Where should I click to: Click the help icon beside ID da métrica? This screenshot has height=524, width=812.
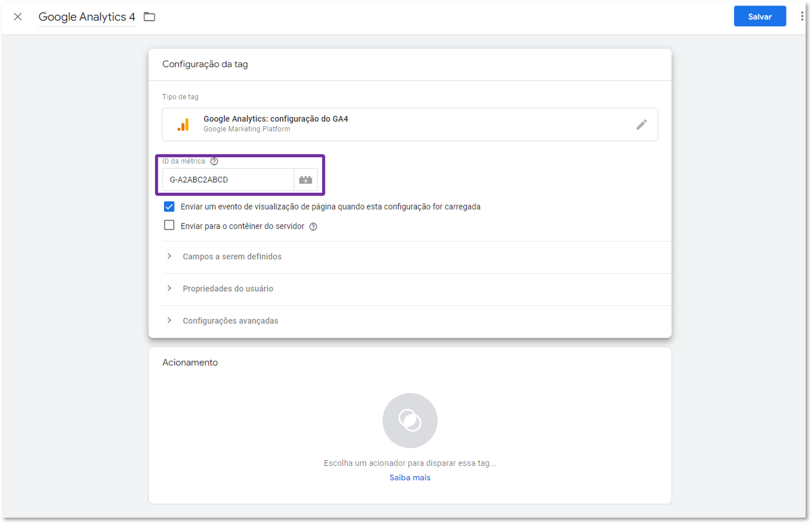[214, 161]
